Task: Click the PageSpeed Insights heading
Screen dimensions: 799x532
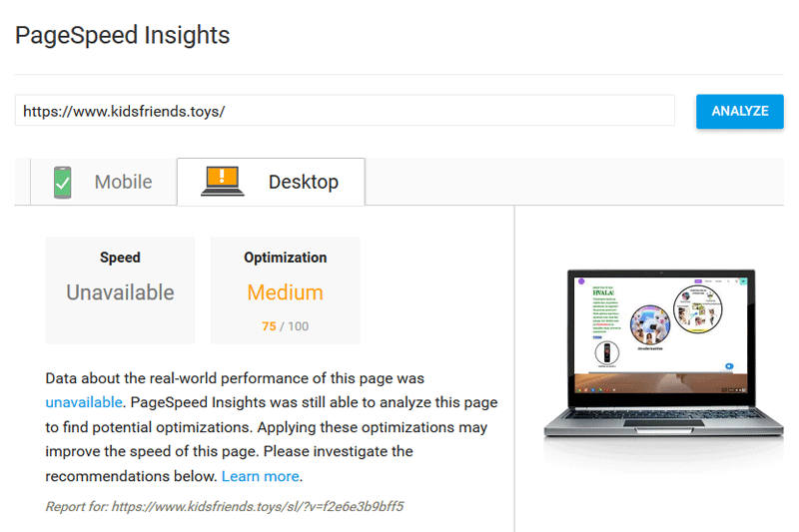Action: (x=123, y=36)
